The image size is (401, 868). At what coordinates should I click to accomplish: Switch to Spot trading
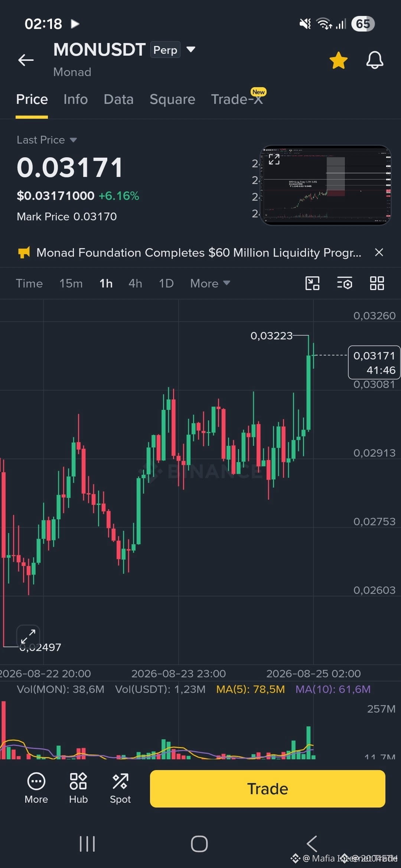[120, 788]
